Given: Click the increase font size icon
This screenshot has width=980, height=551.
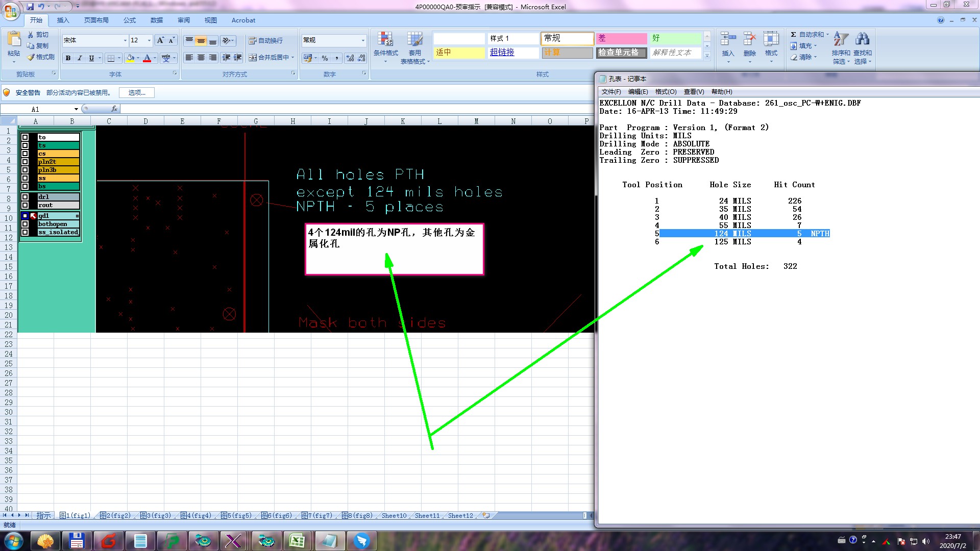Looking at the screenshot, I should [x=160, y=40].
